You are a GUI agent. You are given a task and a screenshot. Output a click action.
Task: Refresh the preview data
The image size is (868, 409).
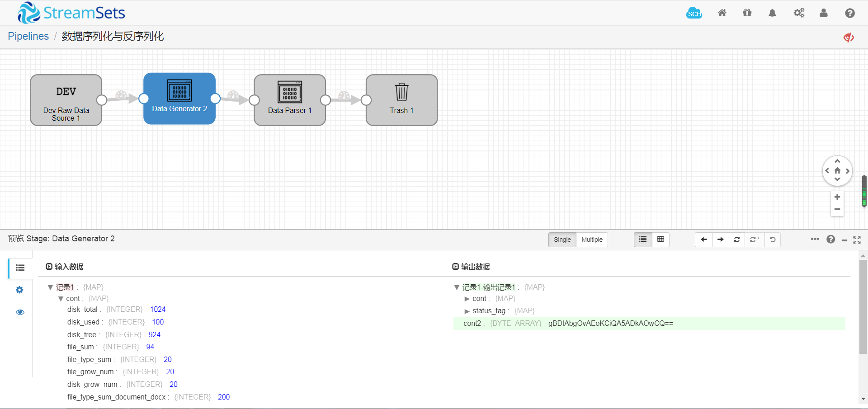coord(737,240)
